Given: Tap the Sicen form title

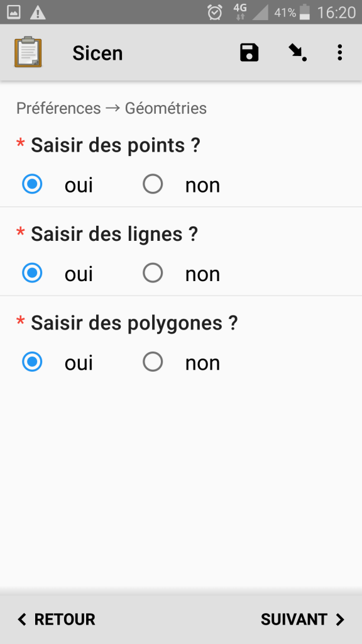Looking at the screenshot, I should [97, 53].
